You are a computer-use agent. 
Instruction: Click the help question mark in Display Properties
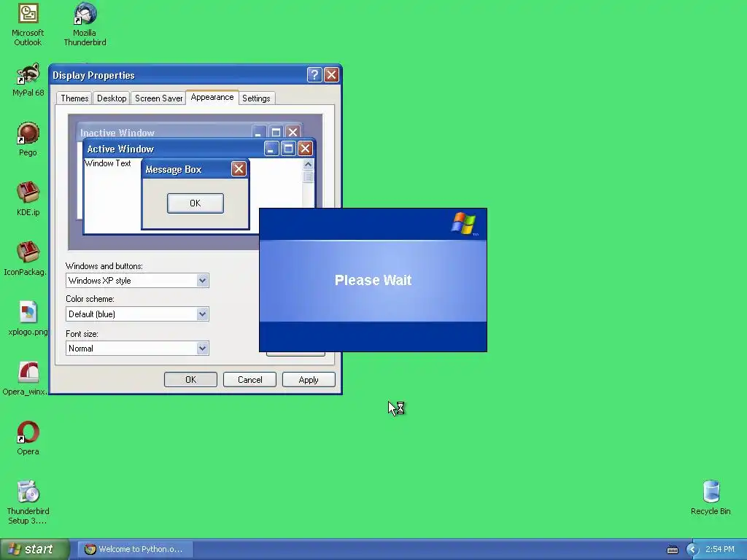(x=314, y=75)
